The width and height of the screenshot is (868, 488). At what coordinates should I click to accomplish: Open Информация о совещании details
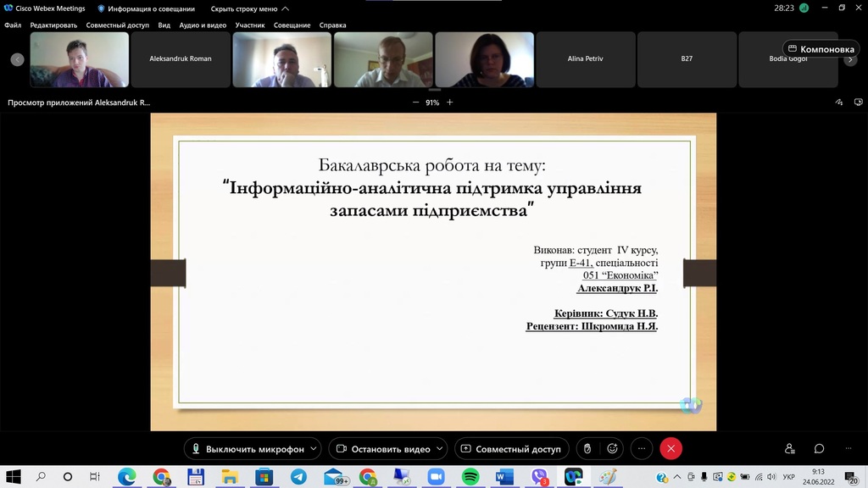(146, 8)
